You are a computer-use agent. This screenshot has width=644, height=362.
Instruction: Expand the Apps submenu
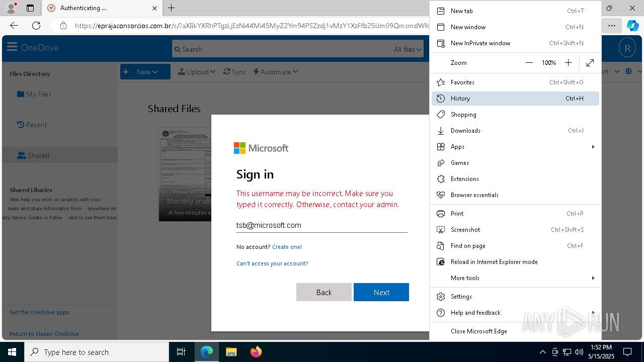515,147
